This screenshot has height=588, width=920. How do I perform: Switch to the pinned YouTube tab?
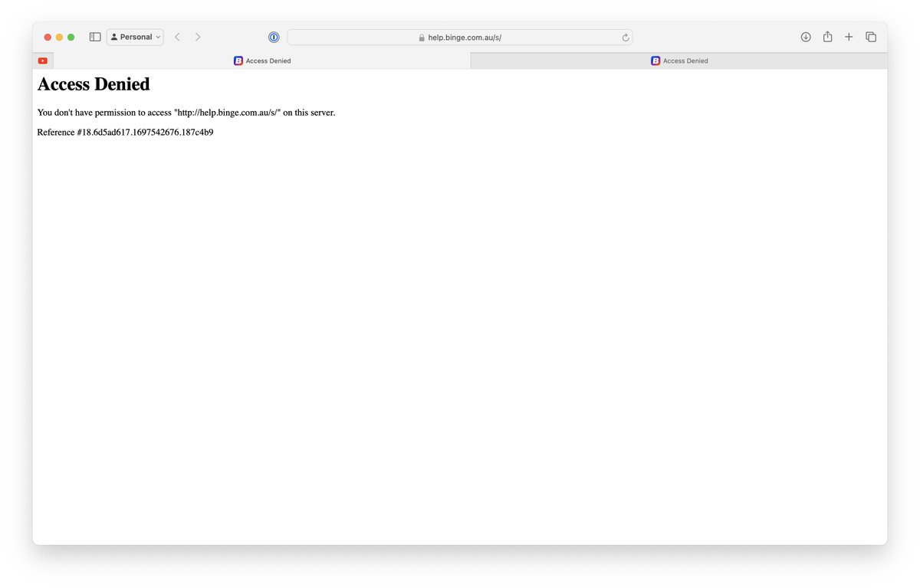click(43, 61)
